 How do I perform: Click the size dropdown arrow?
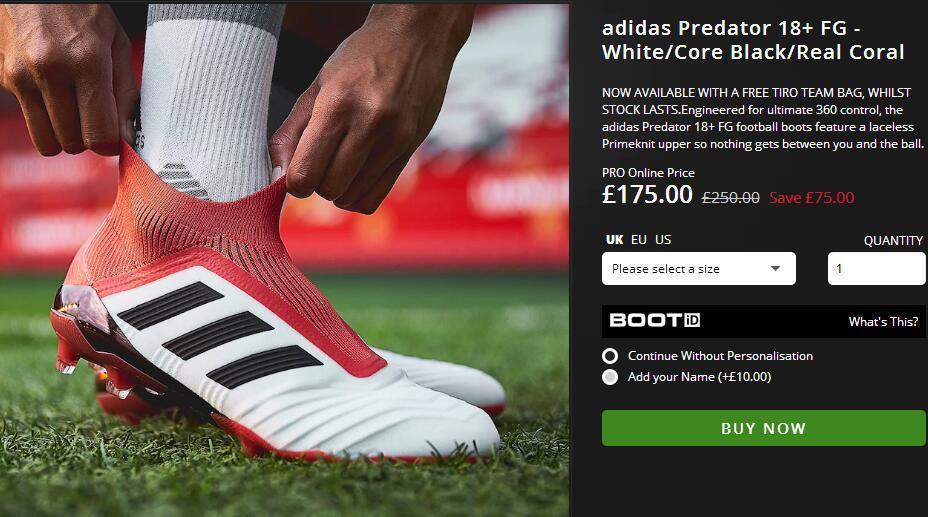tap(775, 269)
